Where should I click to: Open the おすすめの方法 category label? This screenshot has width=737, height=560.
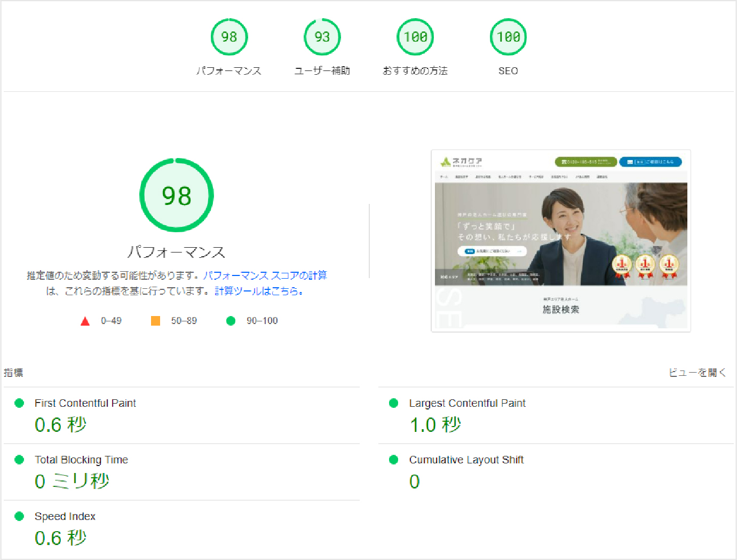(415, 71)
